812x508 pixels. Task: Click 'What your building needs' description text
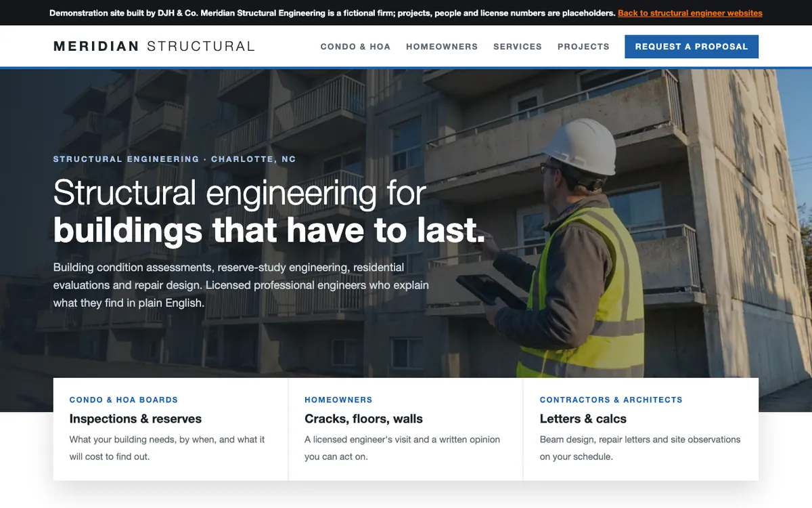[x=167, y=448]
